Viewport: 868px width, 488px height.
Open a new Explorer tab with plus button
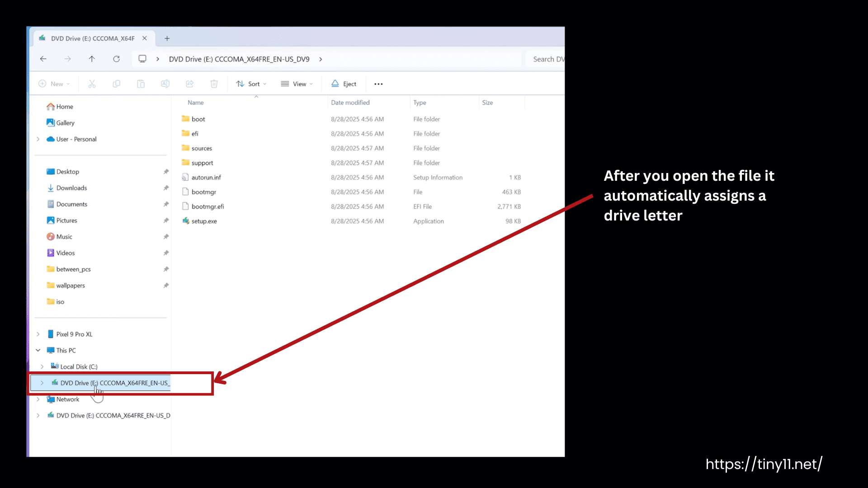coord(167,38)
